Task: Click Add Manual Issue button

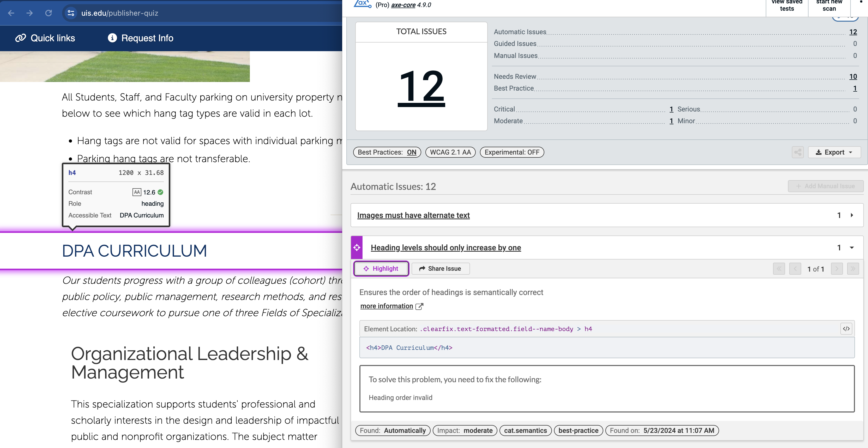Action: point(825,186)
